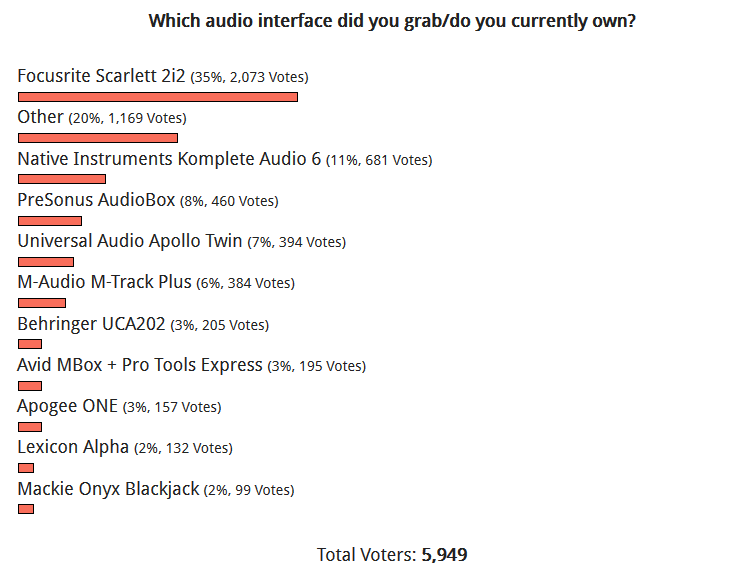740x573 pixels.
Task: Click the PreSonus AudioBox result bar
Action: (50, 221)
